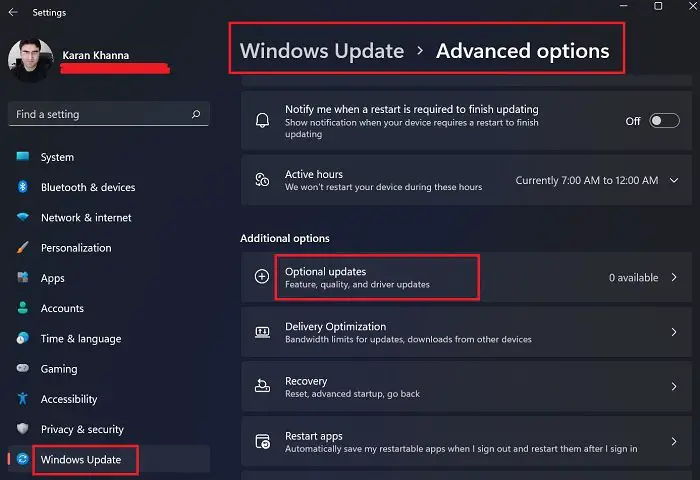Click the Accessibility figure icon

pyautogui.click(x=23, y=398)
